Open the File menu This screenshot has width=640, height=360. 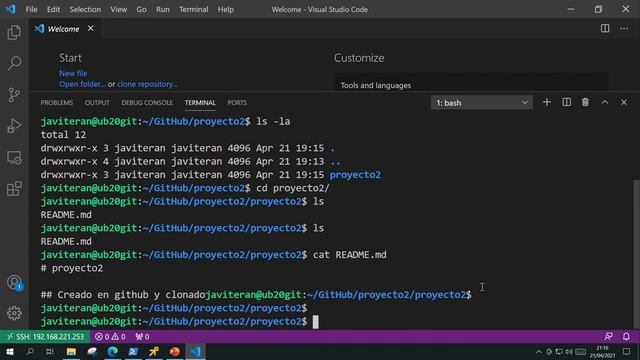(31, 9)
